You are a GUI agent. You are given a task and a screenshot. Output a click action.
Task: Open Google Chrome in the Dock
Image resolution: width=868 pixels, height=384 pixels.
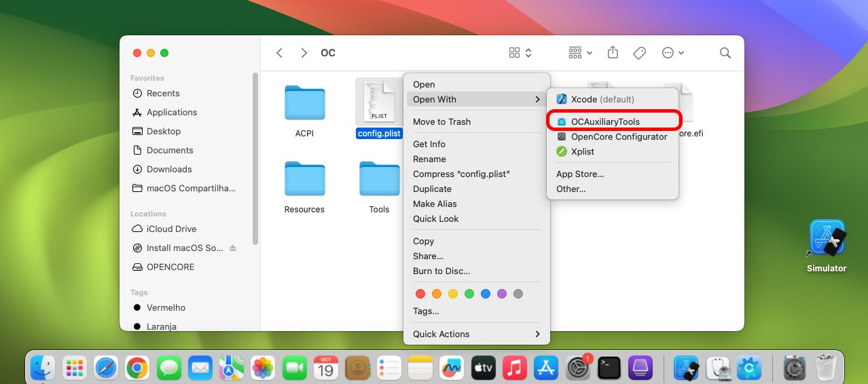137,368
